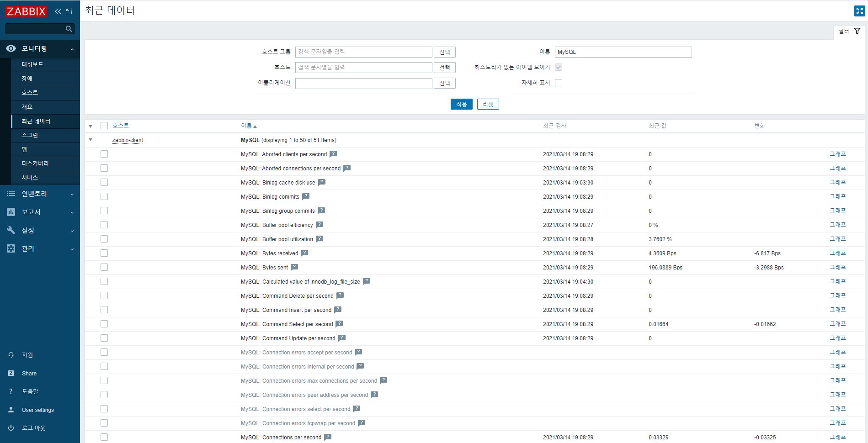Show description icon for Command Update per second

tap(342, 338)
